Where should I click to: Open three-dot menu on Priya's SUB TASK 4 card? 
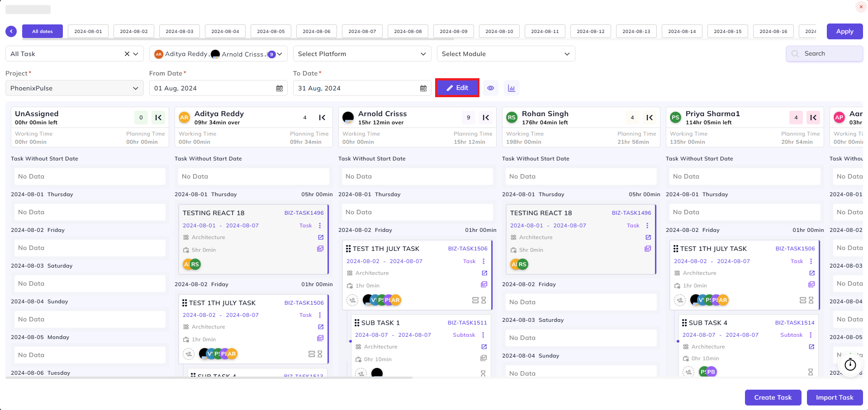point(811,335)
